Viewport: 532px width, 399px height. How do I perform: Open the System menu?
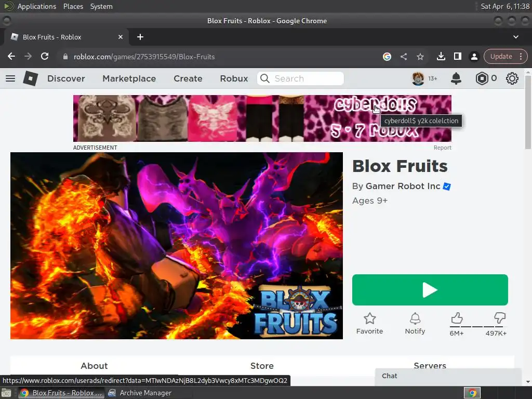coord(101,6)
